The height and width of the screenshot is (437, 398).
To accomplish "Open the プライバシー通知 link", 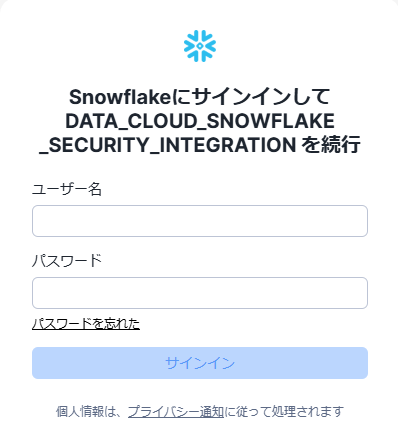I will (x=176, y=412).
